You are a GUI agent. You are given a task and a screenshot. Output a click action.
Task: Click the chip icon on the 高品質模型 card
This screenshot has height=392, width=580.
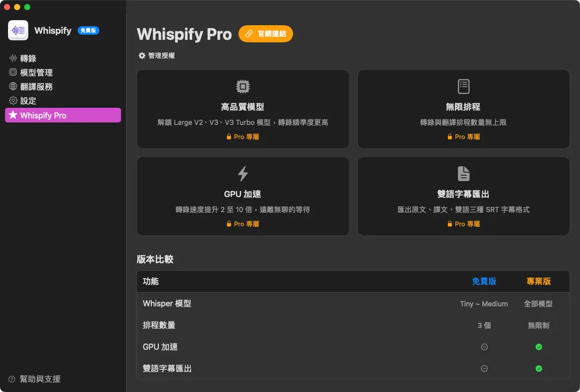[x=243, y=86]
